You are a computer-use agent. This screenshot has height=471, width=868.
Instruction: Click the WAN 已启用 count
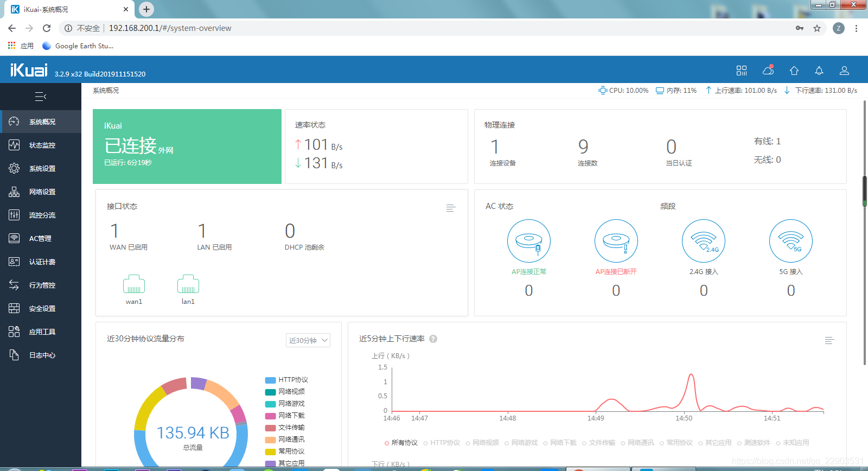[114, 231]
